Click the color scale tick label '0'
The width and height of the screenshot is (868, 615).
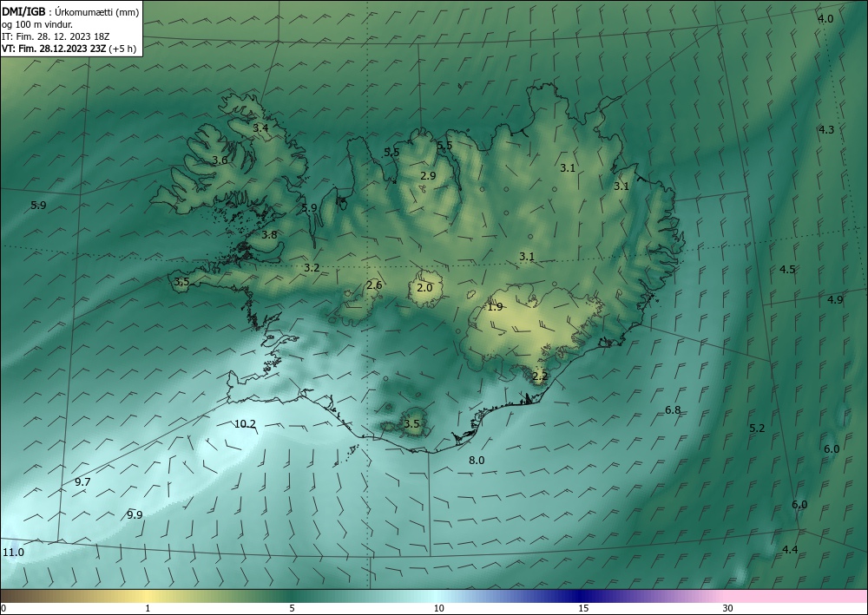point(3,609)
